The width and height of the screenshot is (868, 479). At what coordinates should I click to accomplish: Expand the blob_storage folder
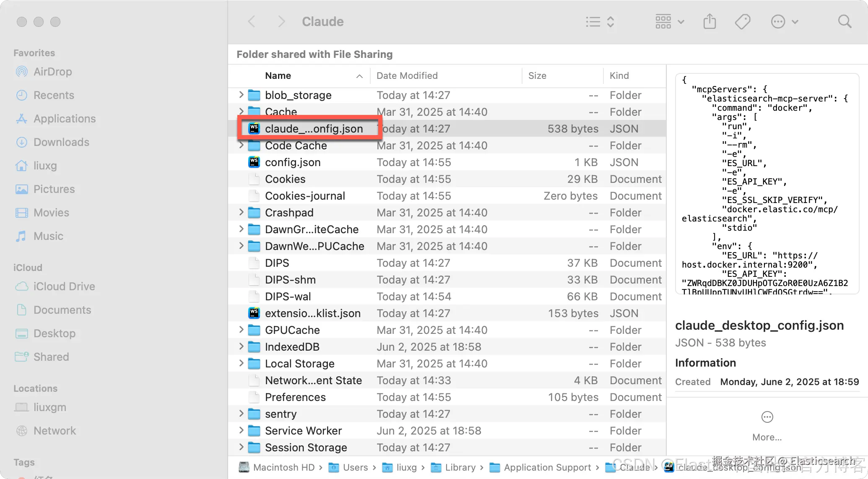click(241, 95)
